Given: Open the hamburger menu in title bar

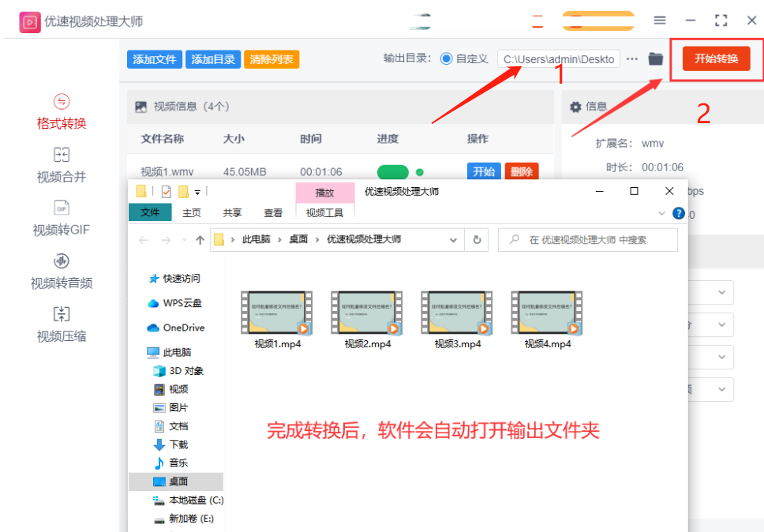Looking at the screenshot, I should click(x=660, y=21).
